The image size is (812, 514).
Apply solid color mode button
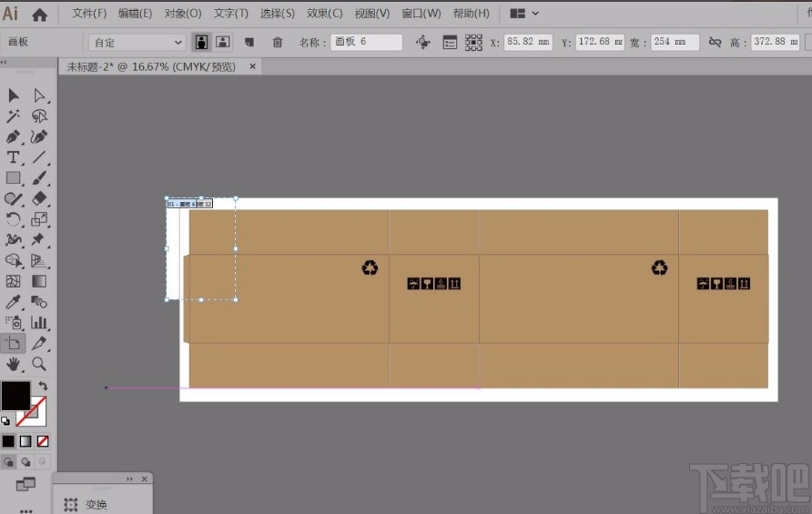pyautogui.click(x=8, y=441)
